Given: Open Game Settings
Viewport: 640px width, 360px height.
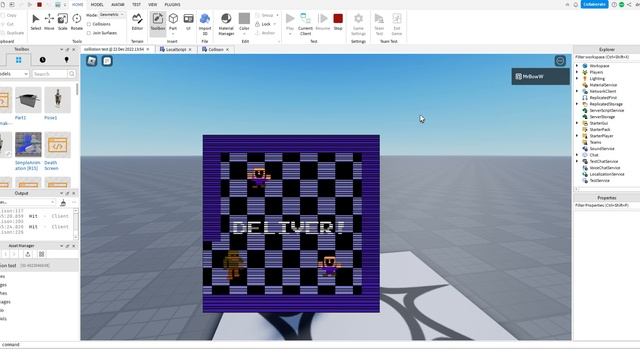Looking at the screenshot, I should (358, 24).
